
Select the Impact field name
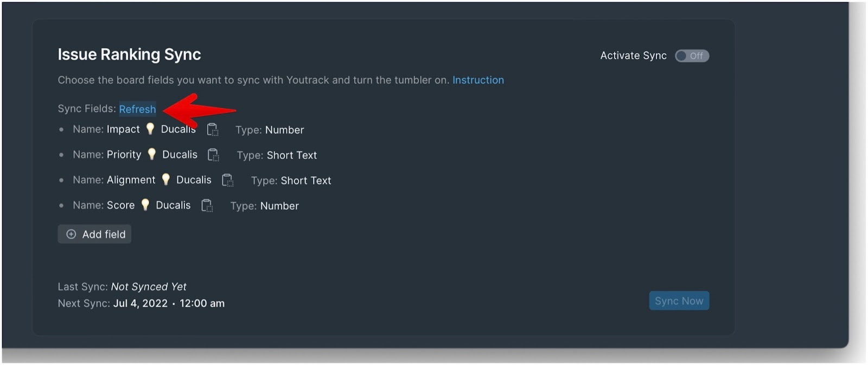click(123, 129)
